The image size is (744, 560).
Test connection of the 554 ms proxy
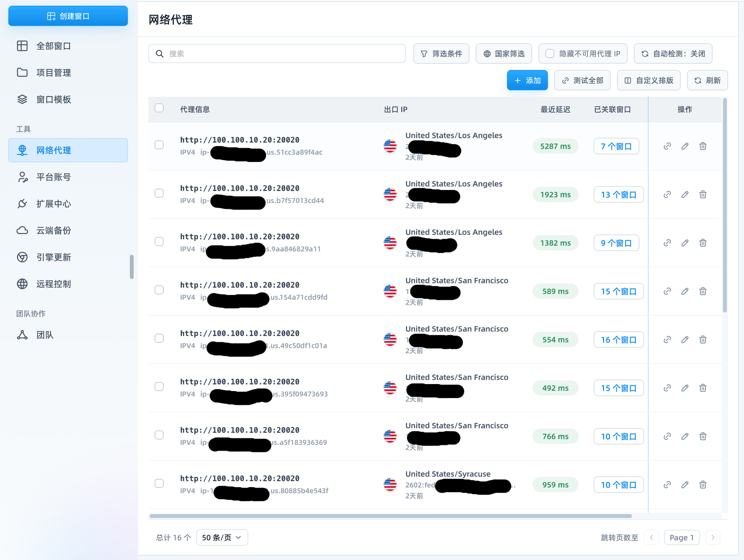click(667, 340)
